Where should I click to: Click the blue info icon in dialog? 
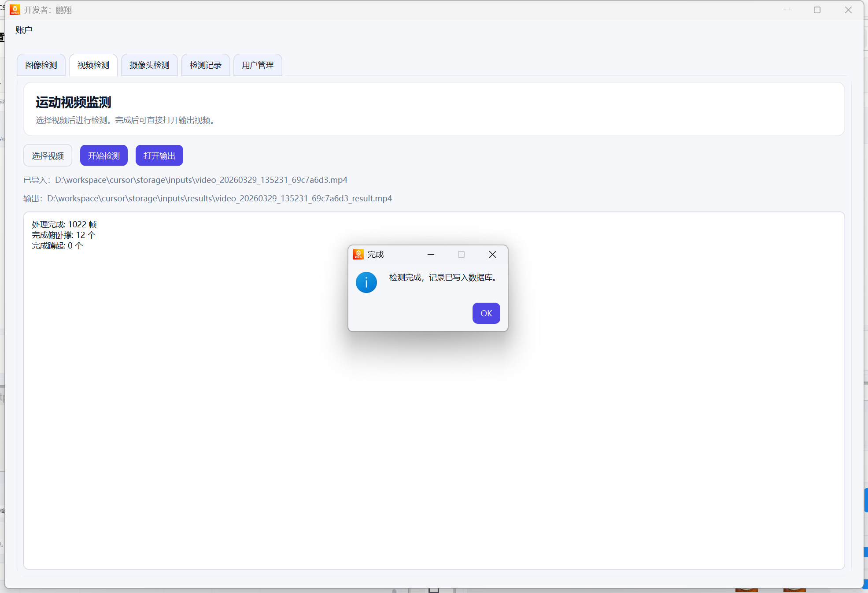[366, 282]
